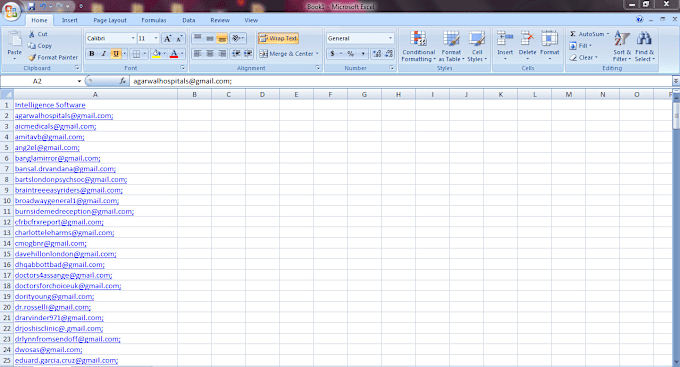Screen dimensions: 680x367
Task: Toggle bold formatting
Action: tap(92, 54)
